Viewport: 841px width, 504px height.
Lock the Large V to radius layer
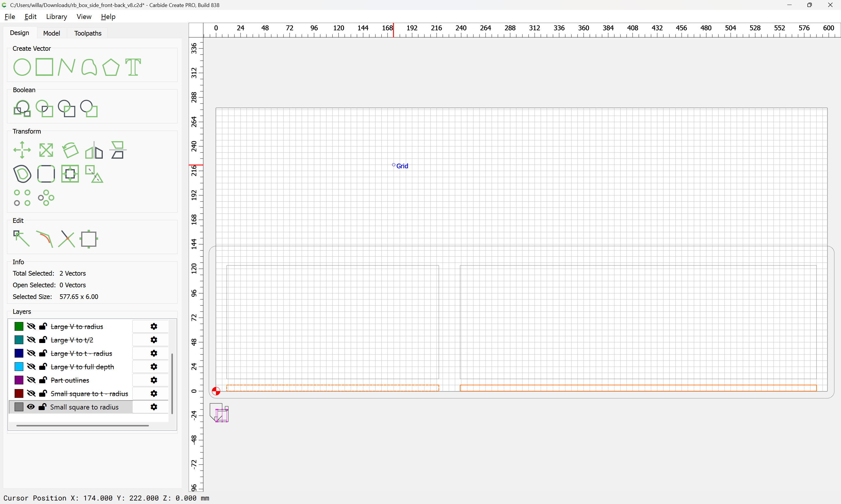pyautogui.click(x=43, y=326)
